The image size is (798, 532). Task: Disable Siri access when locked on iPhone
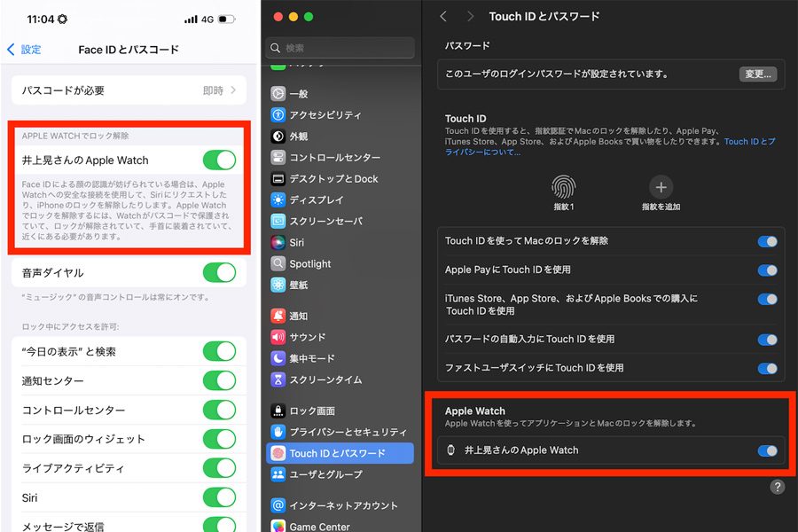[219, 497]
